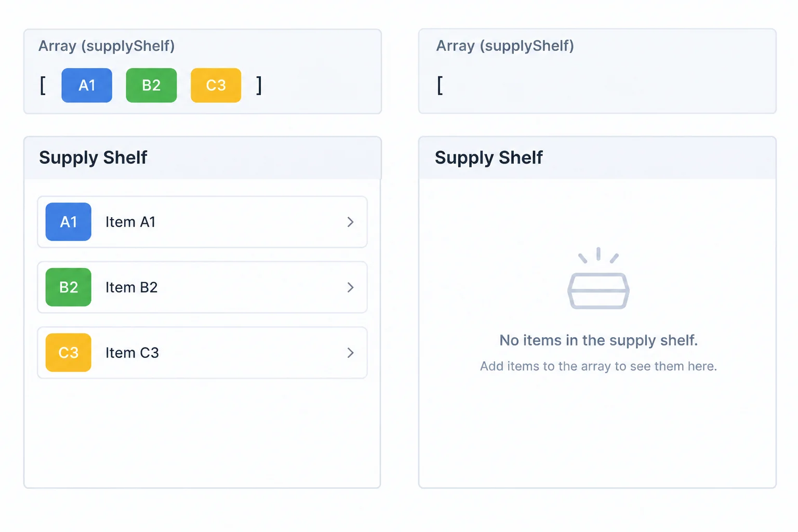Viewport: 798px width, 532px height.
Task: Expand Item A1 using its chevron
Action: pyautogui.click(x=350, y=222)
